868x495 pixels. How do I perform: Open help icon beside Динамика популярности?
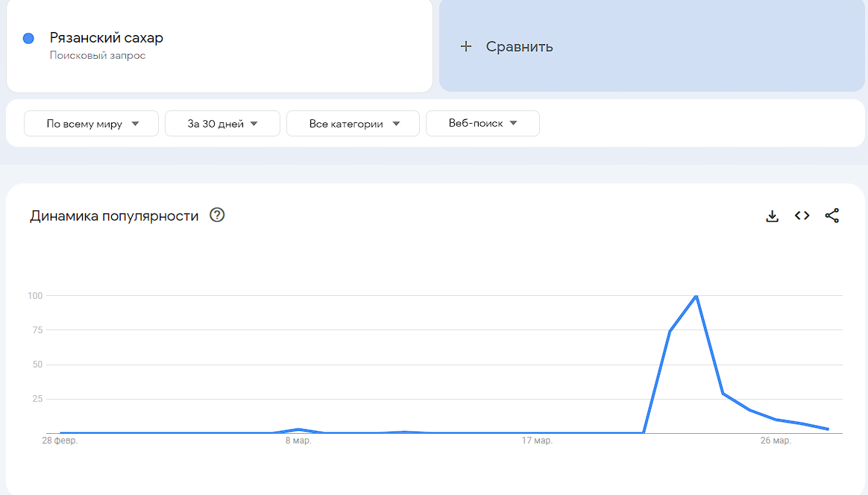click(x=217, y=215)
